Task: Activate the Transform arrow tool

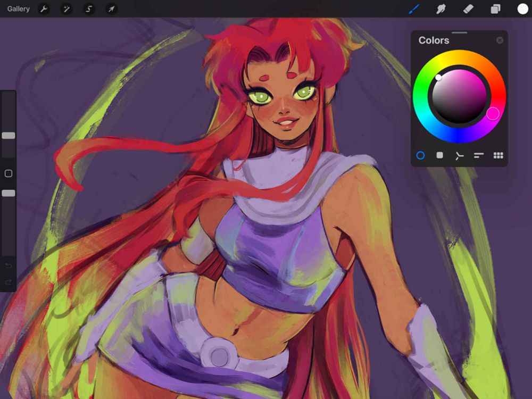Action: [111, 9]
